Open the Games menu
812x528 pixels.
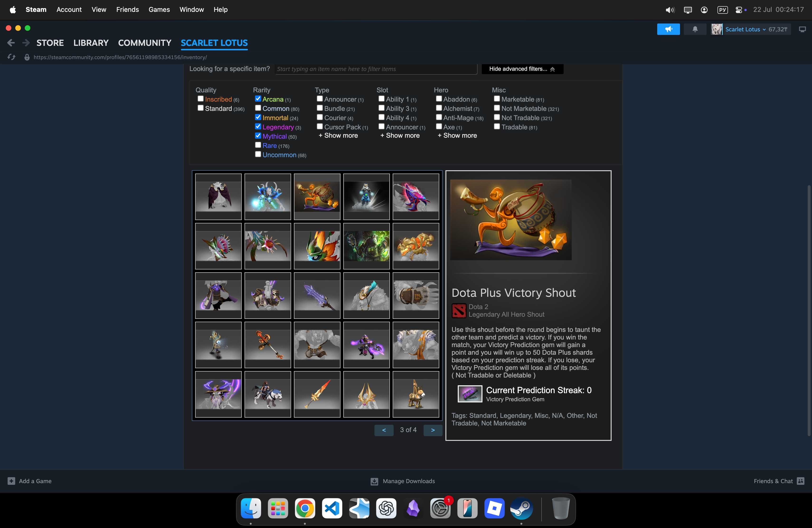click(x=159, y=9)
